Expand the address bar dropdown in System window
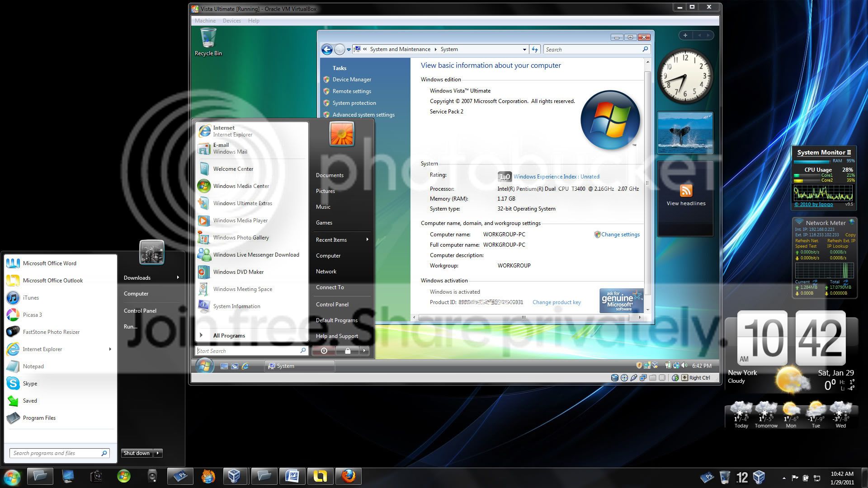868x488 pixels. click(524, 49)
